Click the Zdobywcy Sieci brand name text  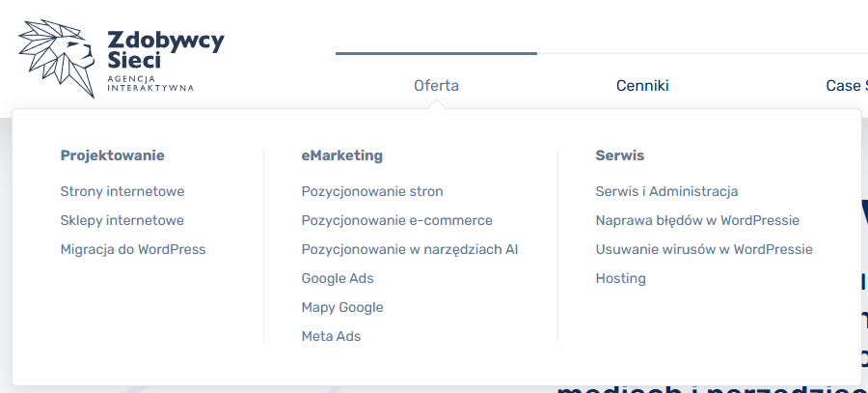tap(166, 49)
